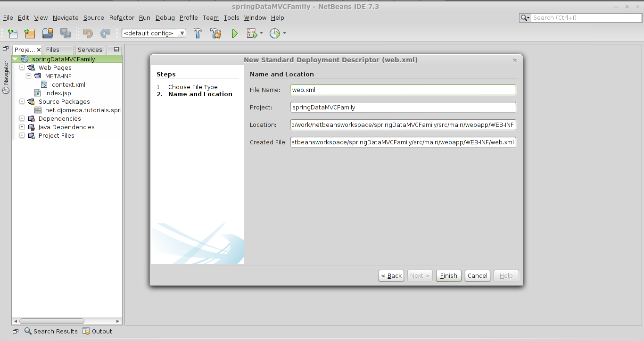Click the Cancel button

(x=478, y=275)
